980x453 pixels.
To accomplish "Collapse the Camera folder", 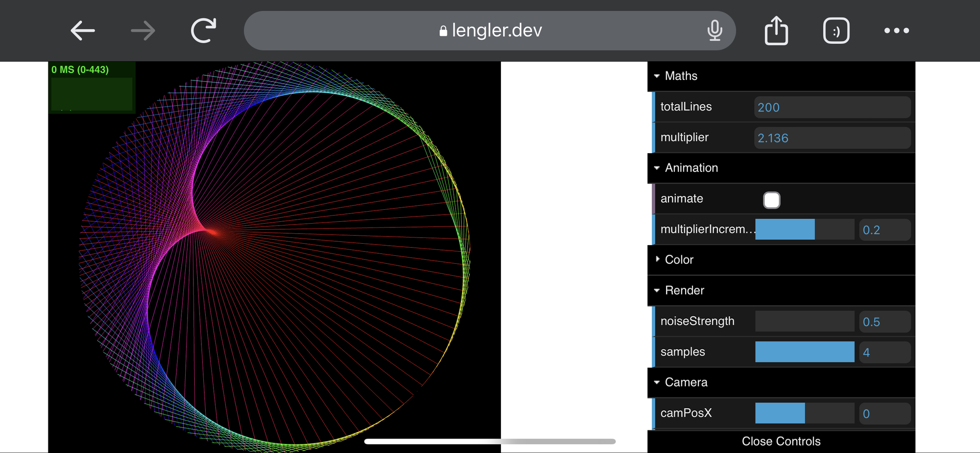I will pyautogui.click(x=686, y=382).
